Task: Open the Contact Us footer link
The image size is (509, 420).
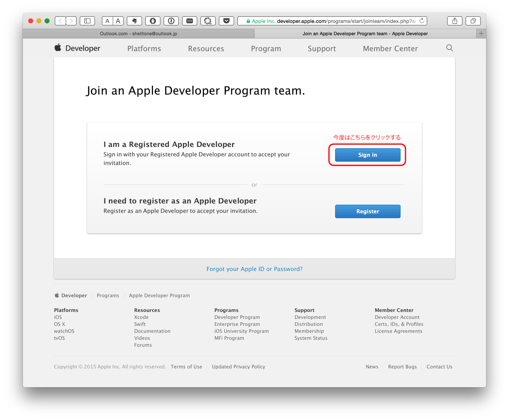Action: 439,367
